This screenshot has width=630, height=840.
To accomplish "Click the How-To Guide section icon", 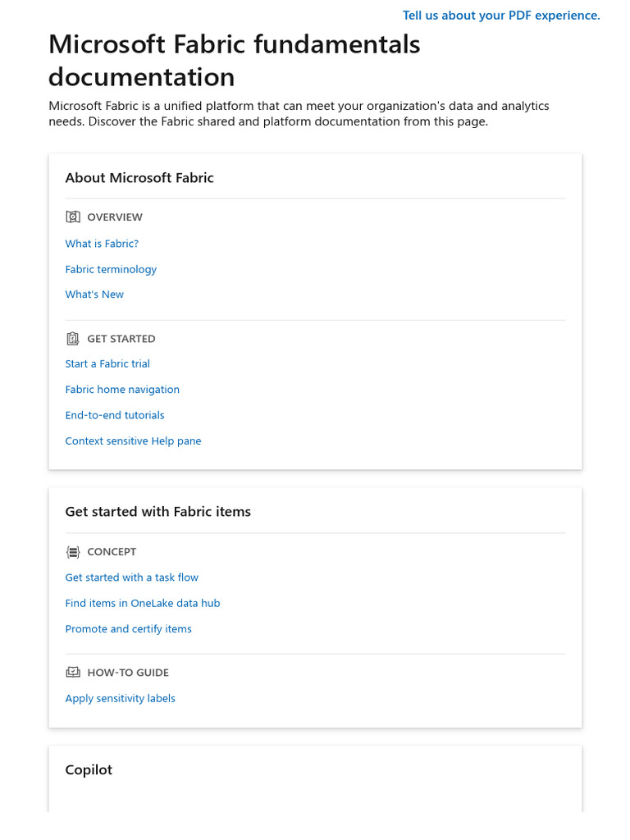I will (x=73, y=673).
